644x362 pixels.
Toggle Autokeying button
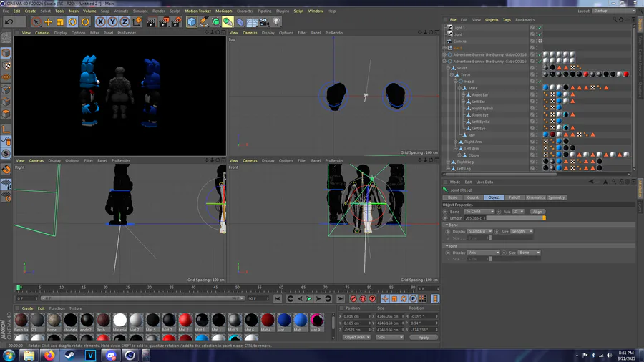363,299
